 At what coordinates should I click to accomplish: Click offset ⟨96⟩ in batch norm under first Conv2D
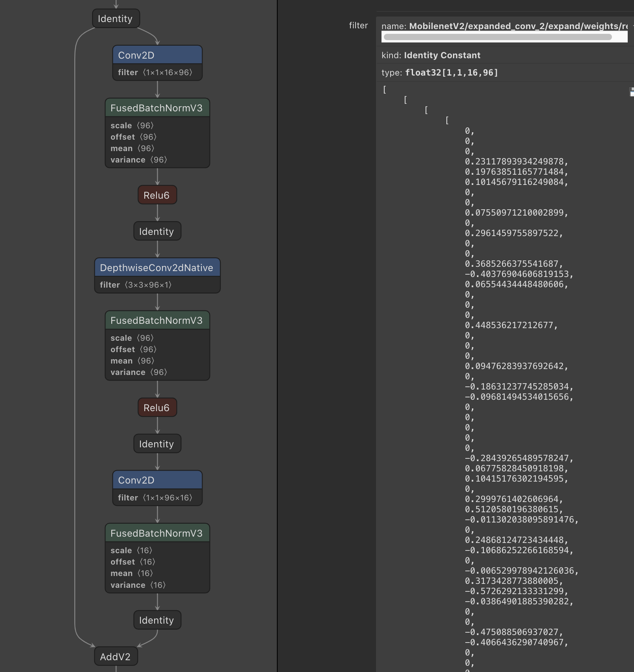tap(134, 137)
